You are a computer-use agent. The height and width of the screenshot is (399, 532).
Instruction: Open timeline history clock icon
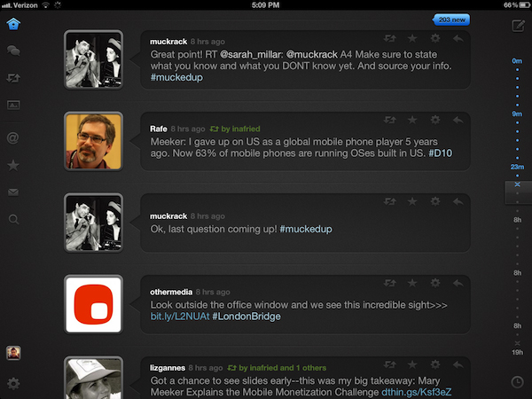[x=517, y=382]
